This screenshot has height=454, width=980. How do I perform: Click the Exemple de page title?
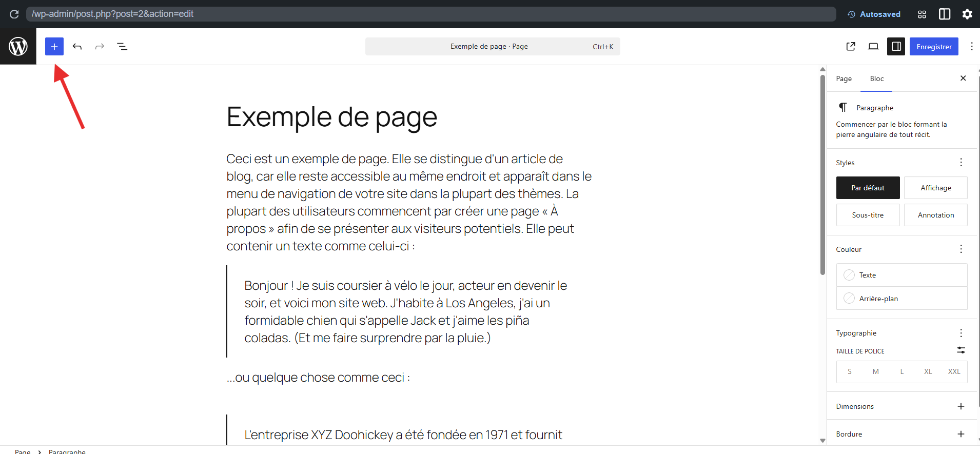332,117
